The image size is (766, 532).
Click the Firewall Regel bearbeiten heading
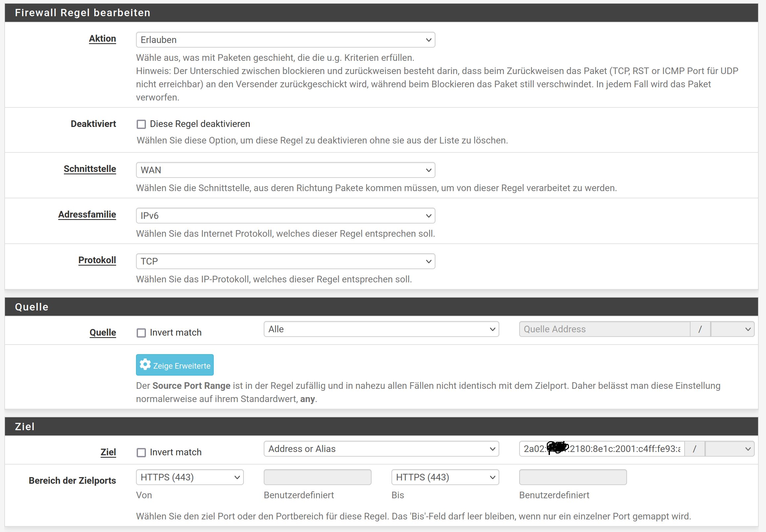(83, 13)
